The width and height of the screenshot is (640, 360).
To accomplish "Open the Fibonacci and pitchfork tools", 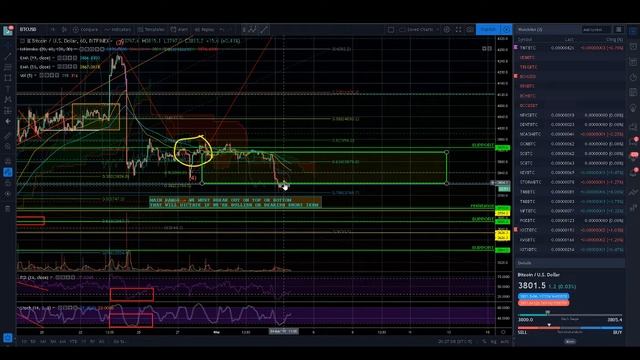I will [x=8, y=67].
